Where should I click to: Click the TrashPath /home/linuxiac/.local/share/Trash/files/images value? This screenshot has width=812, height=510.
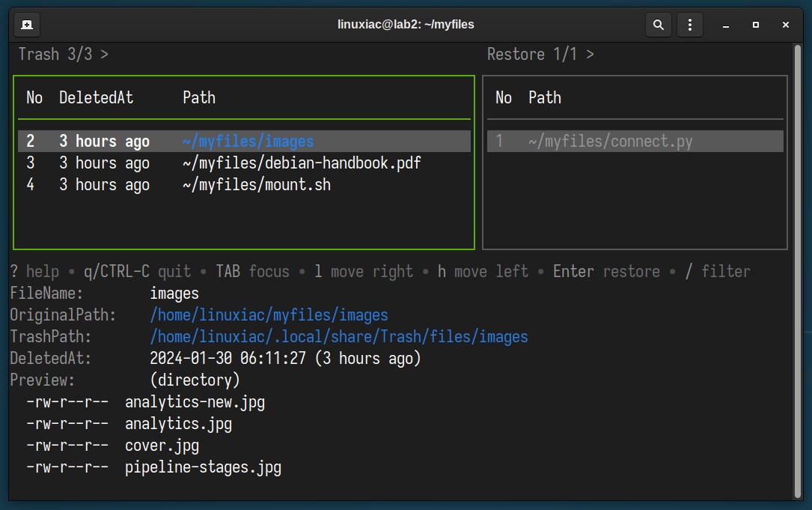click(339, 336)
